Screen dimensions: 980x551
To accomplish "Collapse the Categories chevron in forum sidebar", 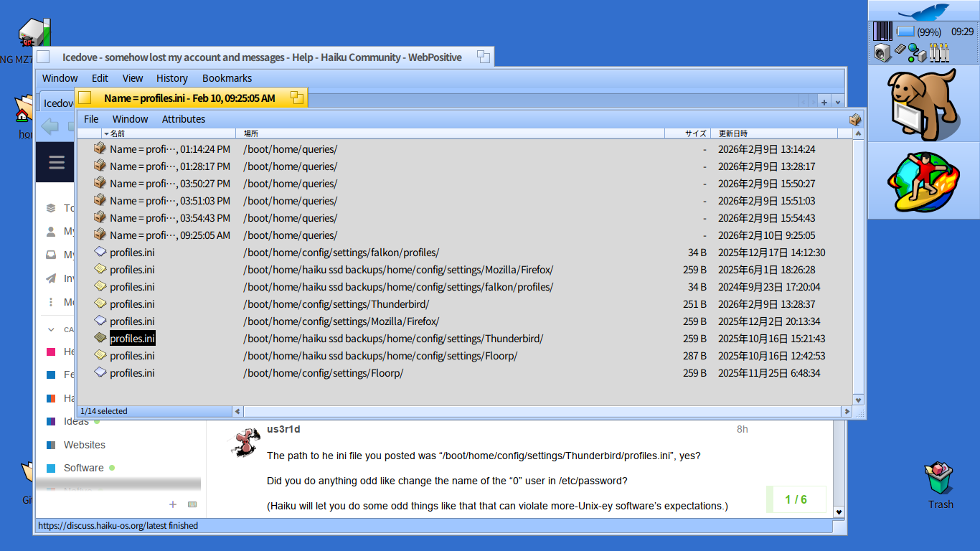I will click(x=50, y=329).
